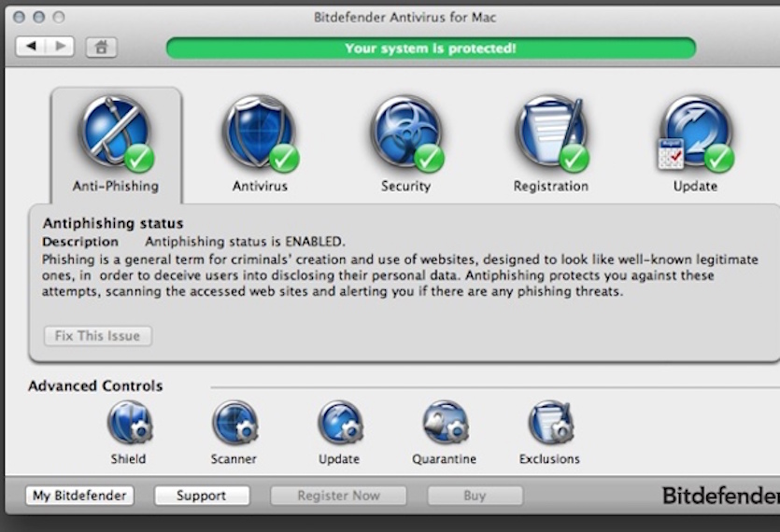780x532 pixels.
Task: Close the Bitdefender window
Action: coord(20,18)
